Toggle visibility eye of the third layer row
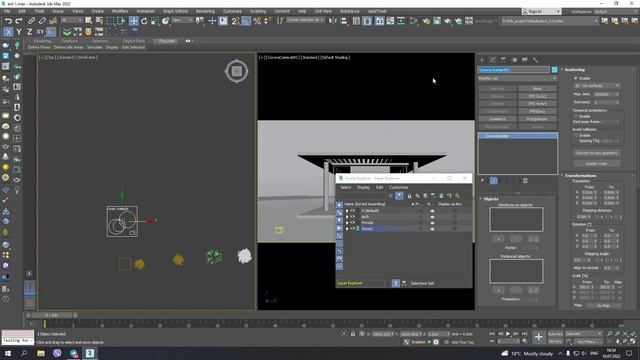Image resolution: width=640 pixels, height=360 pixels. pos(353,223)
